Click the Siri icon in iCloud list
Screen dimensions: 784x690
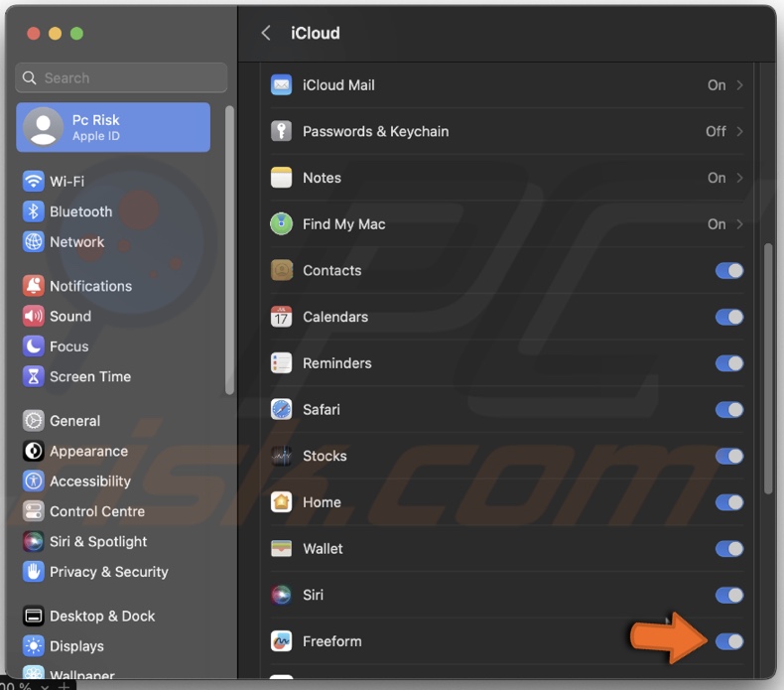click(281, 595)
